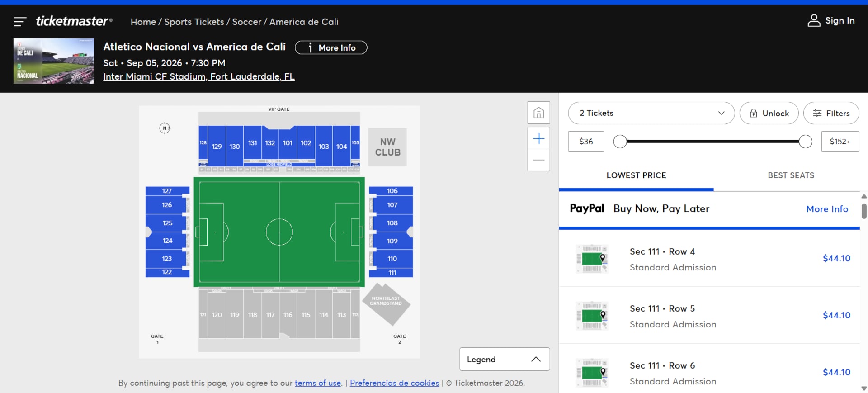
Task: Go to America de Cali breadcrumb
Action: tap(304, 22)
